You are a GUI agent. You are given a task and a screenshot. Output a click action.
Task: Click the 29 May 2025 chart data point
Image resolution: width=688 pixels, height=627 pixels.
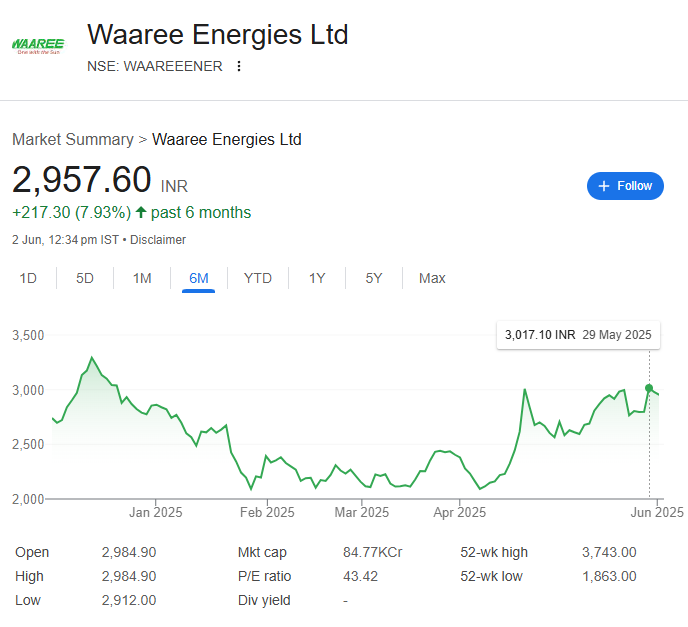(x=649, y=388)
